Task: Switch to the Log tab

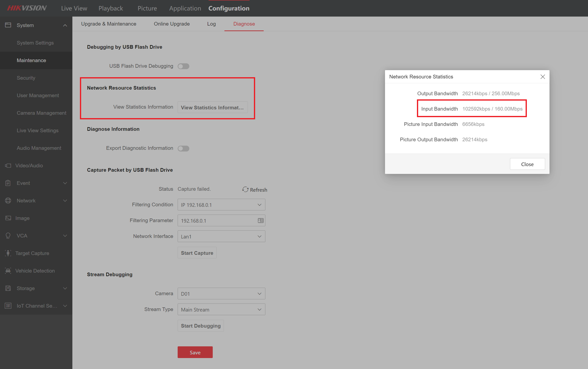Action: coord(211,24)
